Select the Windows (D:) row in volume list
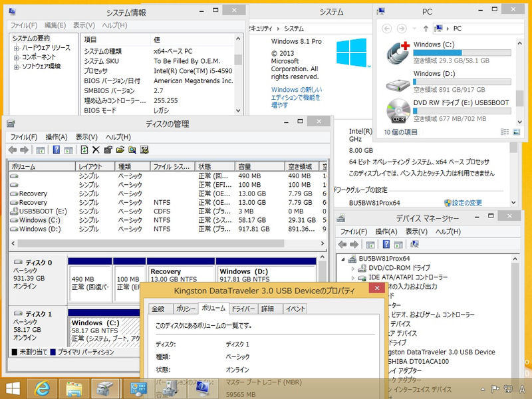The height and width of the screenshot is (399, 532). 168,229
